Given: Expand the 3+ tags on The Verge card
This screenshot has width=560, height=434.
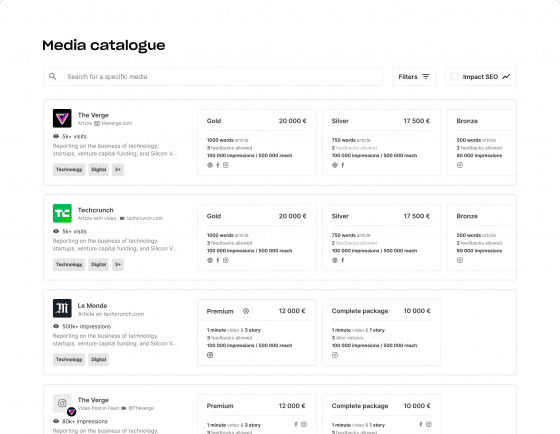Looking at the screenshot, I should (x=118, y=169).
